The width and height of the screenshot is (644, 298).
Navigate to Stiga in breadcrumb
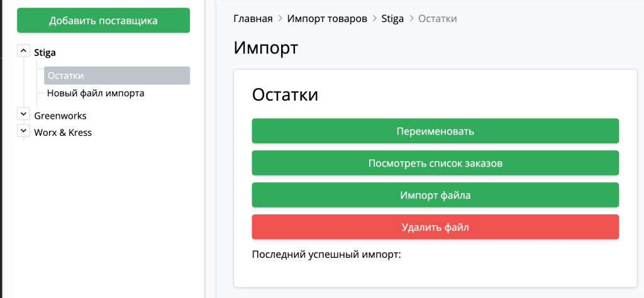392,18
